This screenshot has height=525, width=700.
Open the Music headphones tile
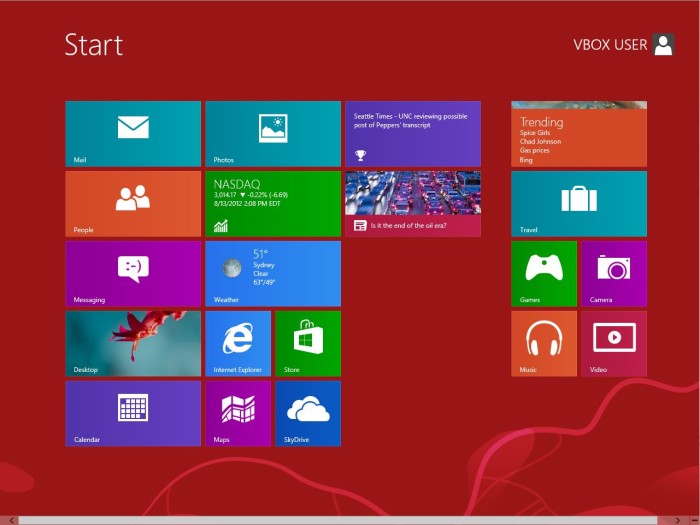pos(544,344)
